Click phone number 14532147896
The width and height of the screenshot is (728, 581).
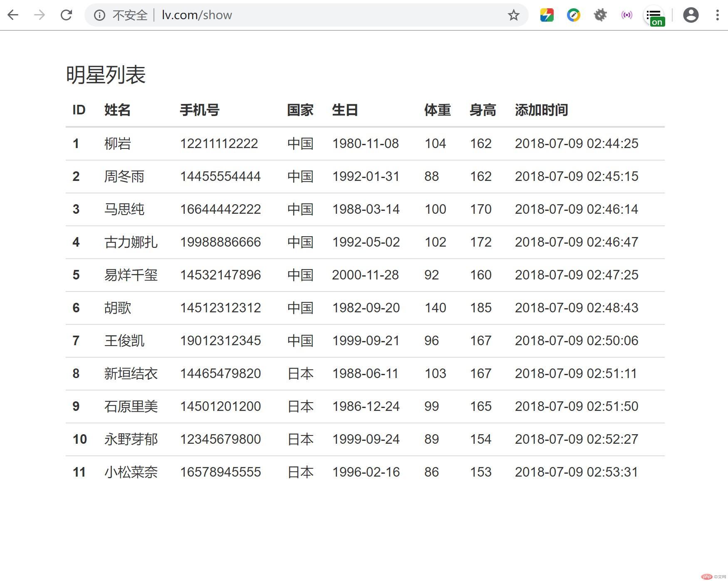coord(220,275)
